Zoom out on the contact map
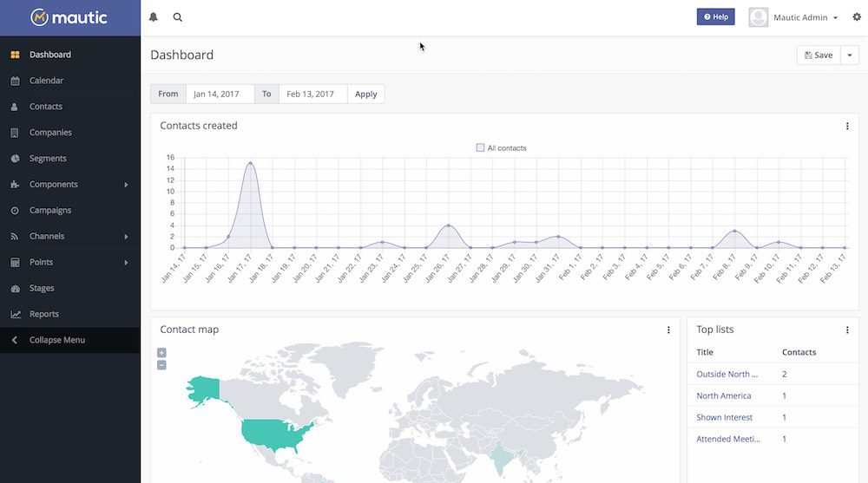The width and height of the screenshot is (868, 483). pos(161,364)
